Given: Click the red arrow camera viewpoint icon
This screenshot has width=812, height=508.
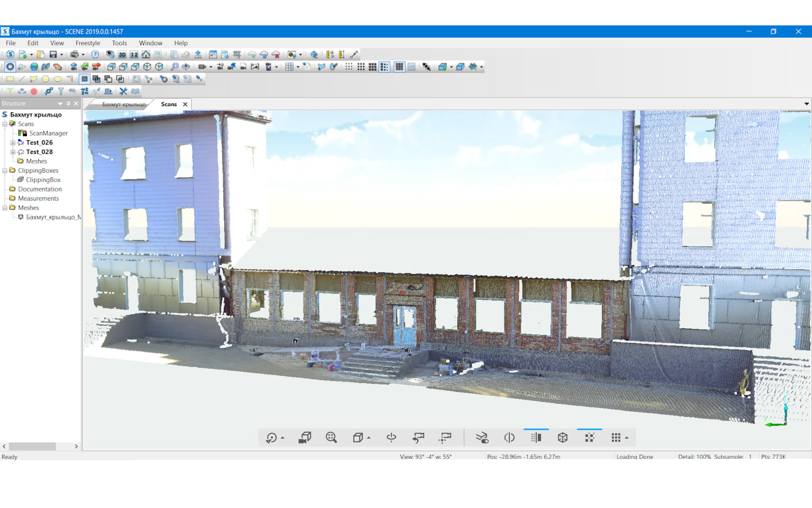Looking at the screenshot, I should pyautogui.click(x=96, y=67).
